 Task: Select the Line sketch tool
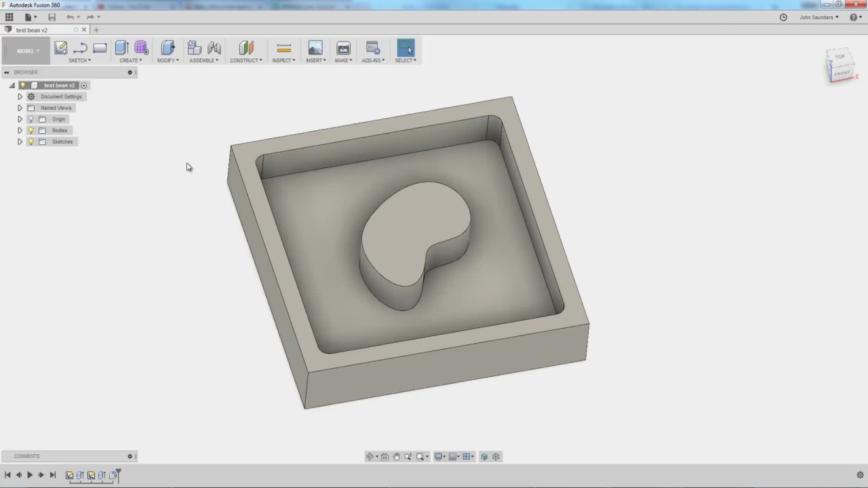tap(80, 47)
